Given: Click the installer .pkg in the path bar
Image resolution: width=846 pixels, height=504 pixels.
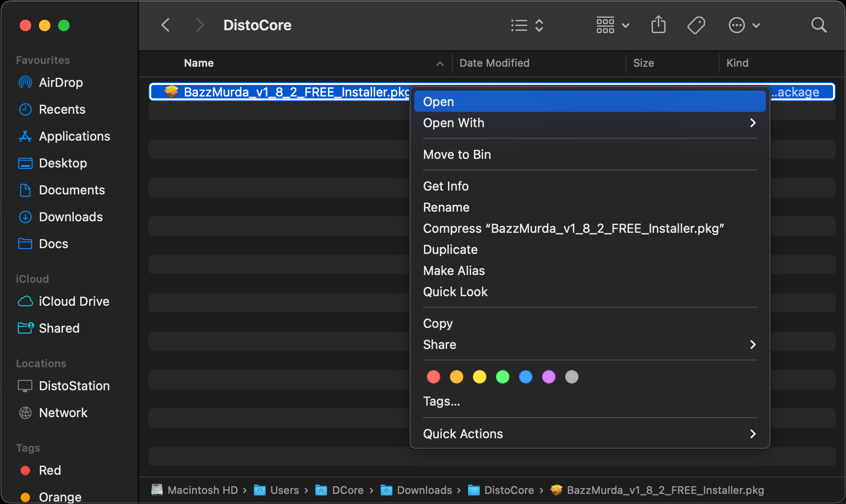Looking at the screenshot, I should [x=657, y=490].
